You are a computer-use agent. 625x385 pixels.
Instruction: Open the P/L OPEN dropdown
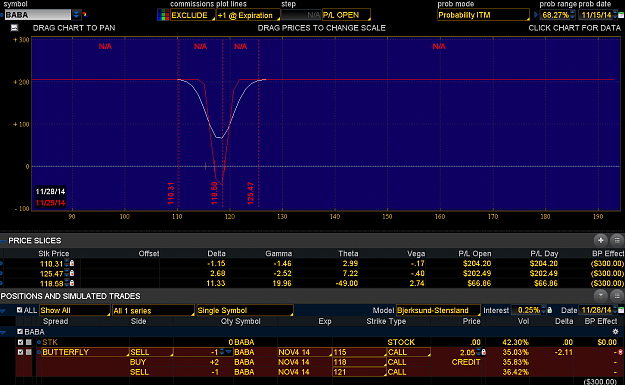(346, 15)
